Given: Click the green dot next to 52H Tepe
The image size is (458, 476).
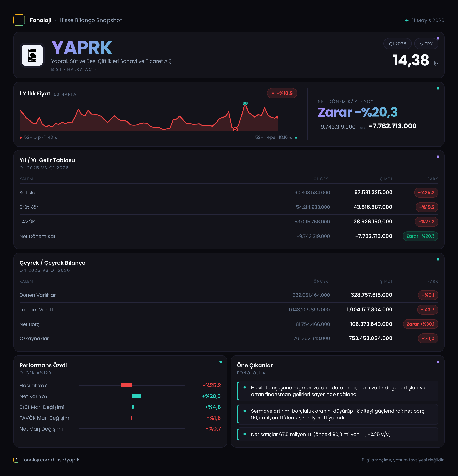Looking at the screenshot, I should [296, 138].
